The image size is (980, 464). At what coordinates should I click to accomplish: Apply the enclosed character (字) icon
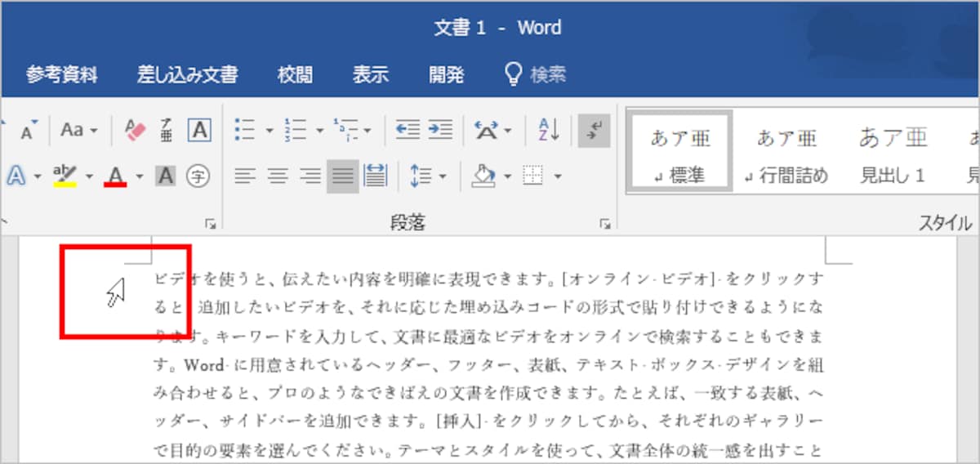[197, 175]
